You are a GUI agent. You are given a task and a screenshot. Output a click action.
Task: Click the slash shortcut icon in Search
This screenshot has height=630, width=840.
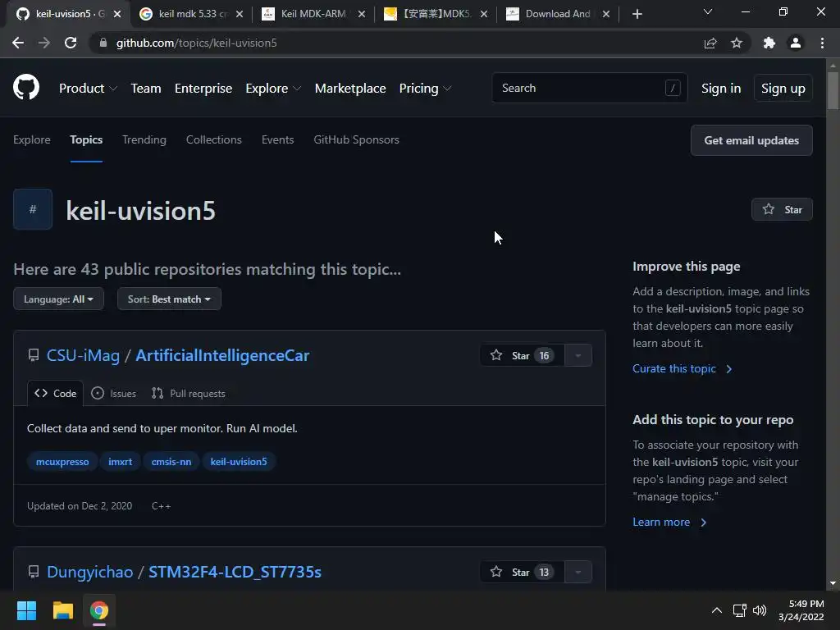(x=673, y=88)
